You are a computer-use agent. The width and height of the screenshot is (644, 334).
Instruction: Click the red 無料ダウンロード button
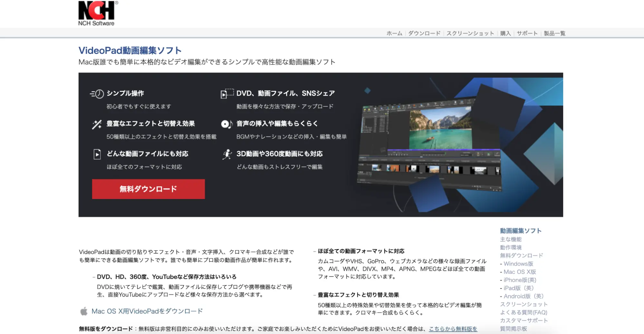coord(148,189)
